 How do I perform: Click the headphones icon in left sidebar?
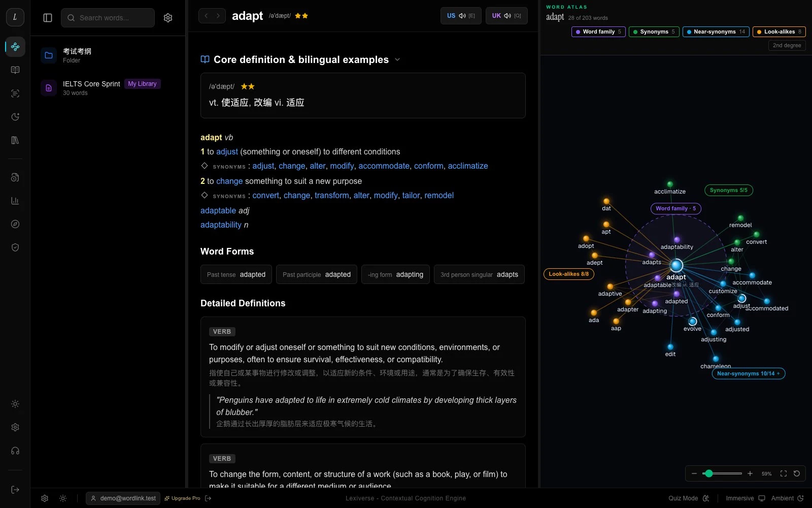tap(15, 451)
